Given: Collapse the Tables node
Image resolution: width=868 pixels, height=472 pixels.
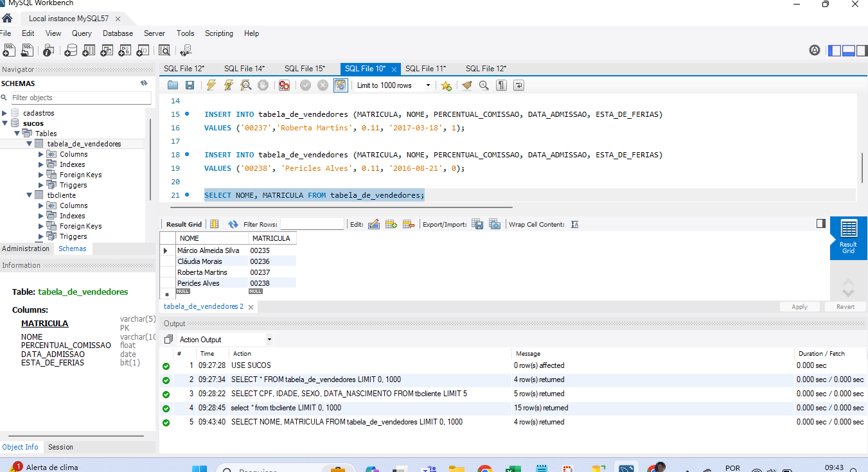Looking at the screenshot, I should pos(18,134).
